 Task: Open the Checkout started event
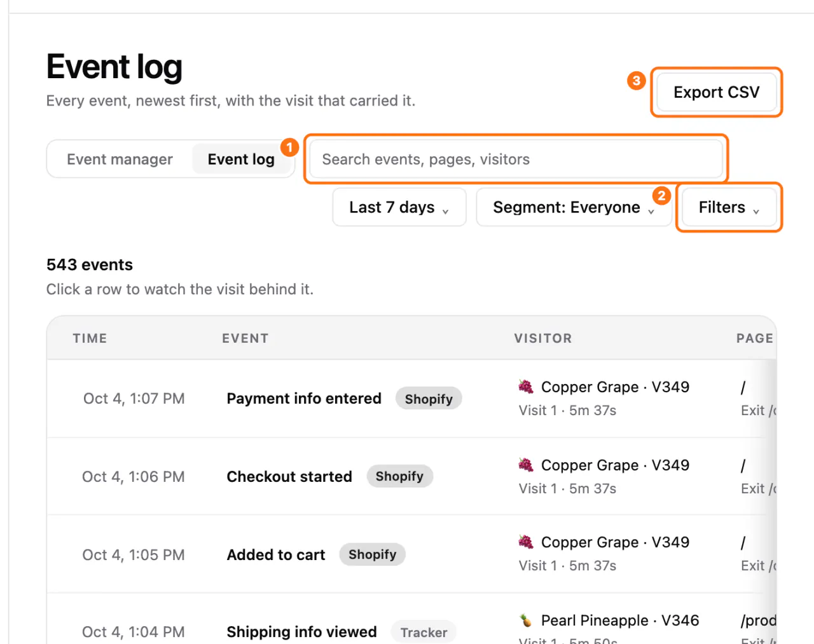289,477
